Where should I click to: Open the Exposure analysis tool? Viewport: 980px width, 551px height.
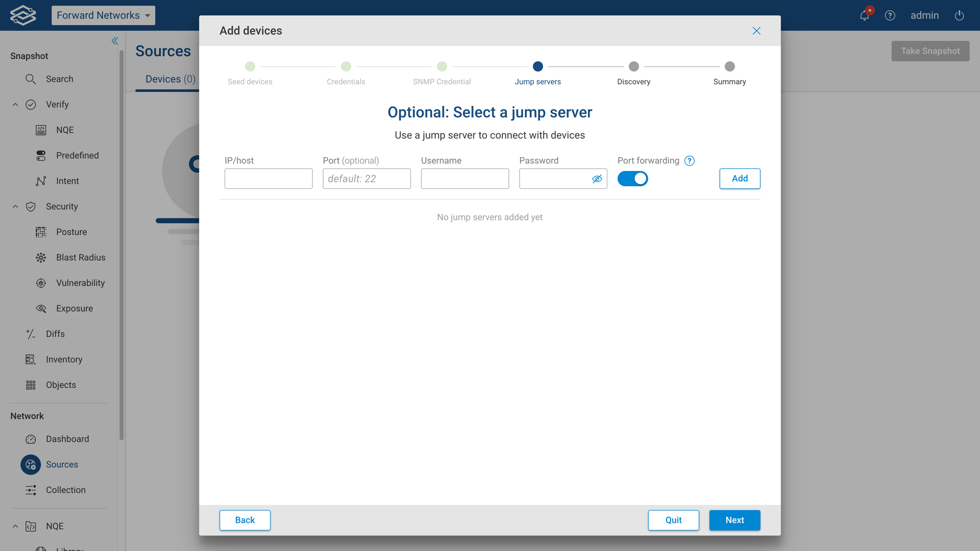coord(75,308)
